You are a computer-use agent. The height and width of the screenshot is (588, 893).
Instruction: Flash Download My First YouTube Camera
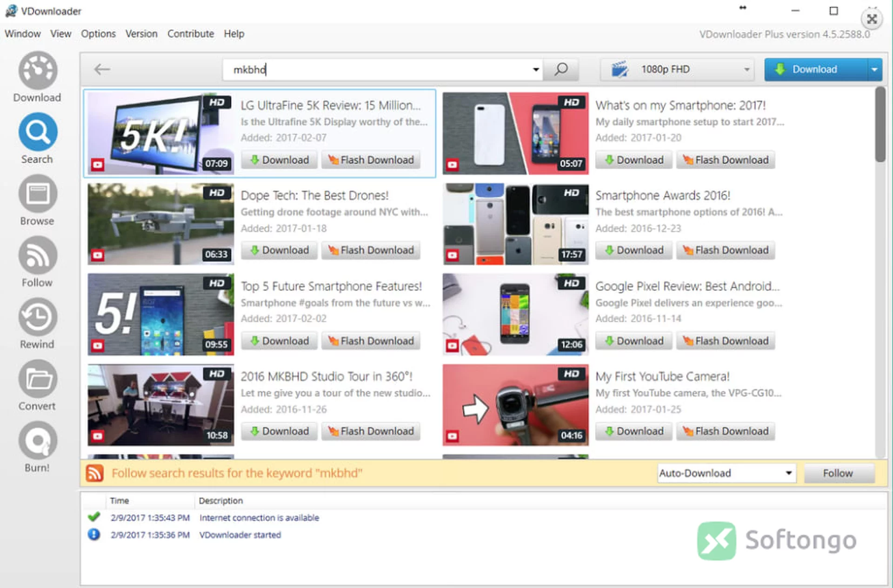click(726, 431)
